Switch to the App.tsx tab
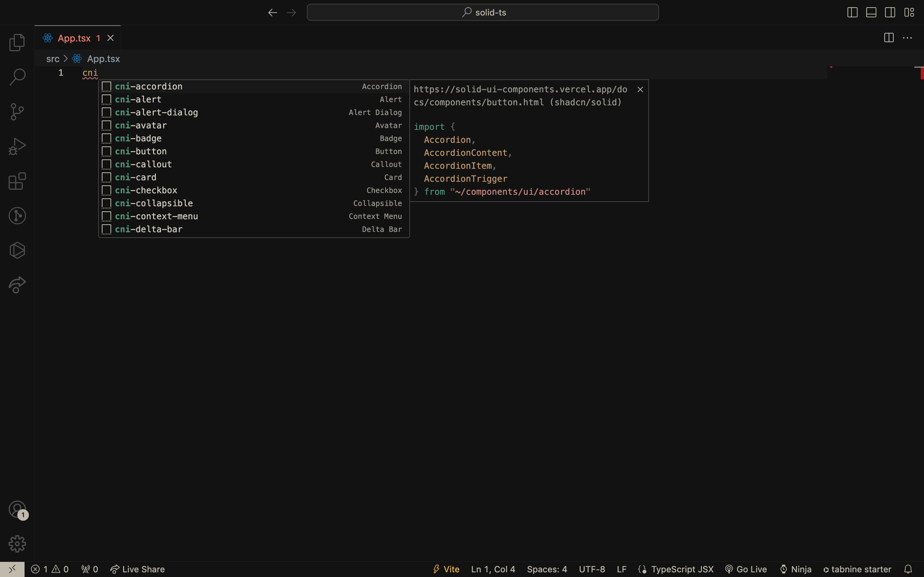Screen dimensions: 924x577 click(74, 38)
